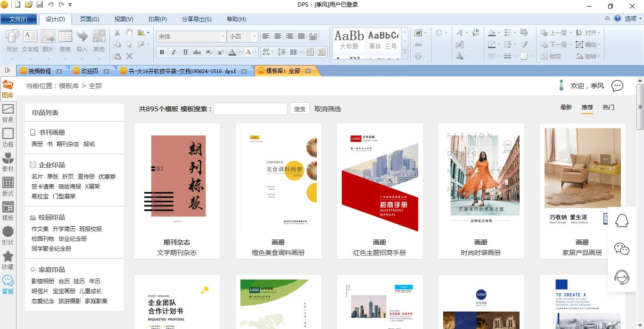Toggle bold formatting
644x329 pixels.
tap(162, 52)
